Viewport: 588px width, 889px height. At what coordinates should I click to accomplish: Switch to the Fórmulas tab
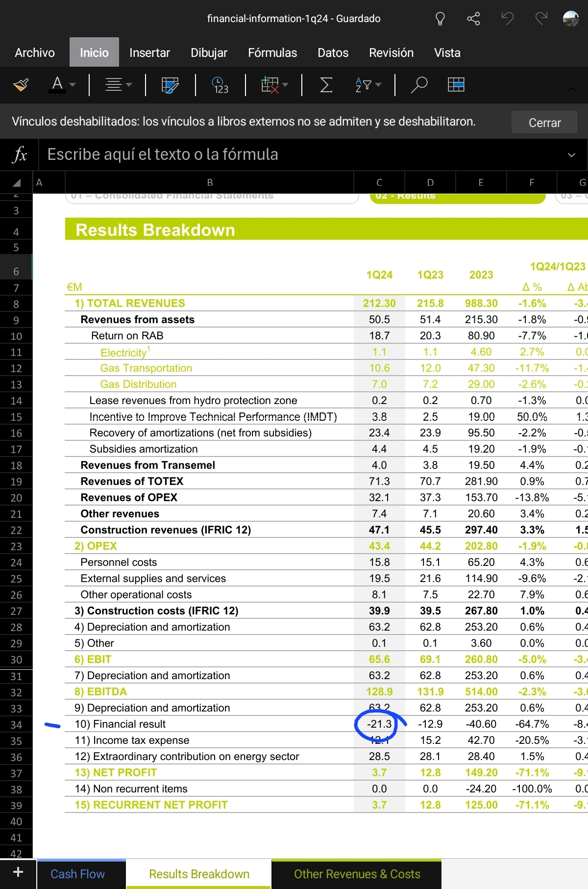[x=272, y=53]
